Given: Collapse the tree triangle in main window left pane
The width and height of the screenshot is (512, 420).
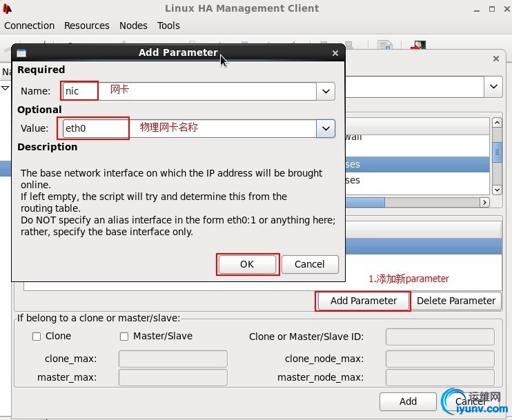Looking at the screenshot, I should [x=6, y=88].
